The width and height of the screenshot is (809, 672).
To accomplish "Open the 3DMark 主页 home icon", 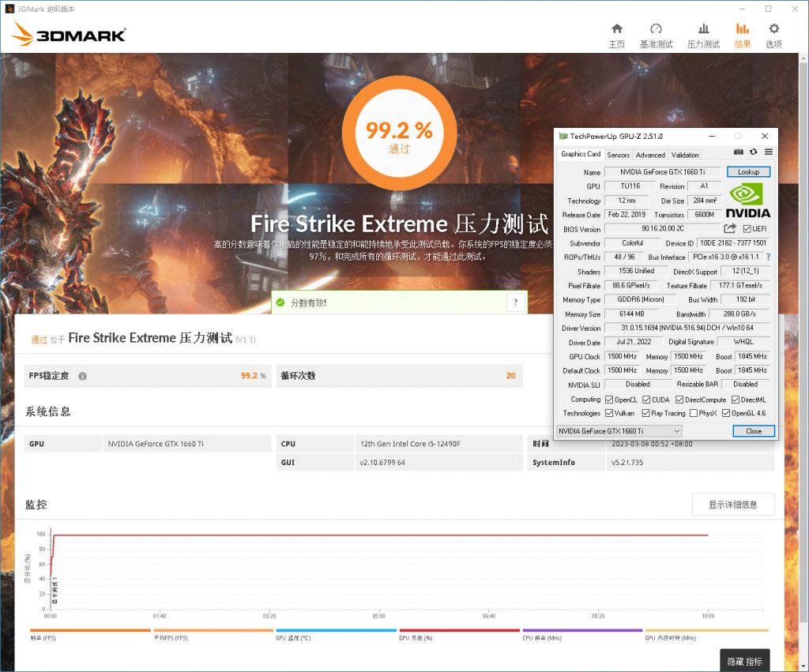I will pyautogui.click(x=617, y=32).
